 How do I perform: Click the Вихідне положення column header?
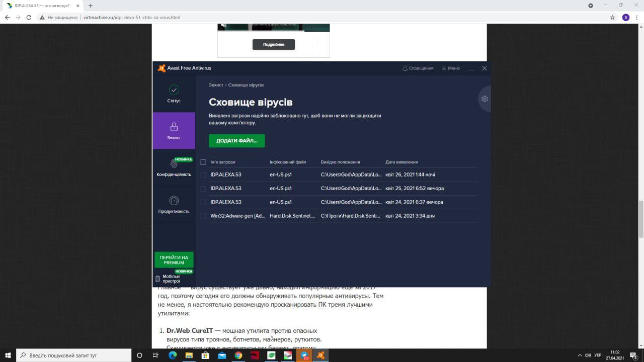coord(341,162)
